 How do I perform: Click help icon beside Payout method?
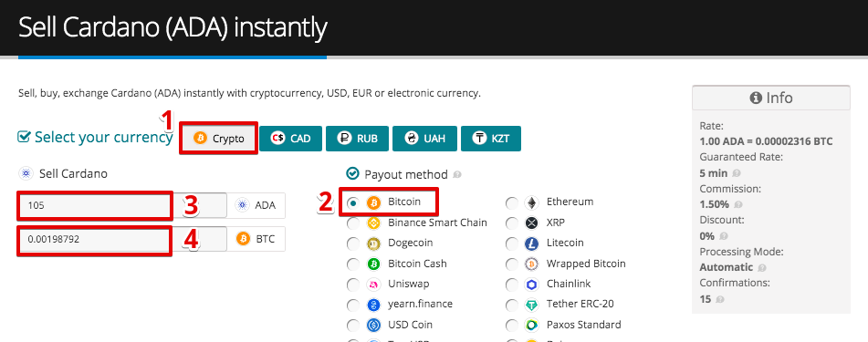click(456, 175)
